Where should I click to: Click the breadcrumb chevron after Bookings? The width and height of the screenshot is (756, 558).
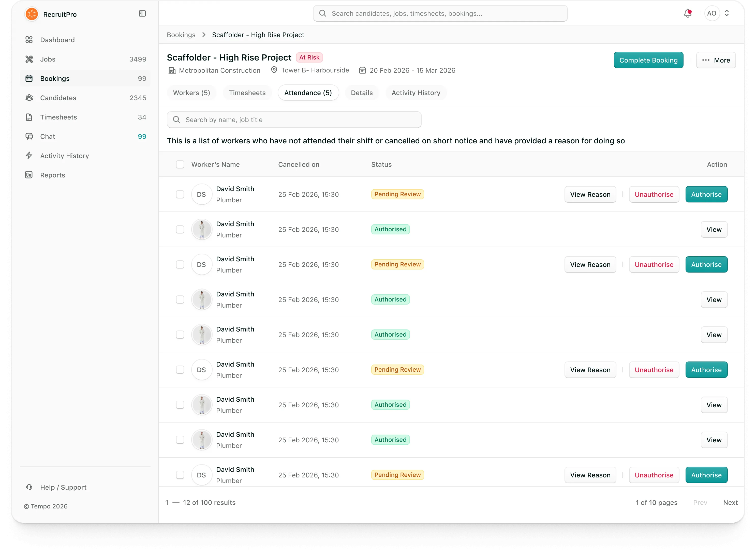(x=204, y=35)
